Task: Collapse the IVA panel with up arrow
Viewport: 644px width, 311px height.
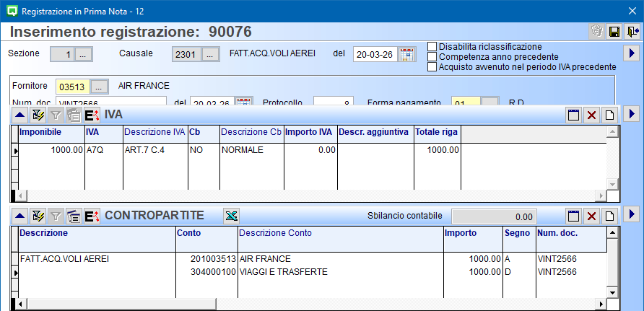Action: pos(19,115)
